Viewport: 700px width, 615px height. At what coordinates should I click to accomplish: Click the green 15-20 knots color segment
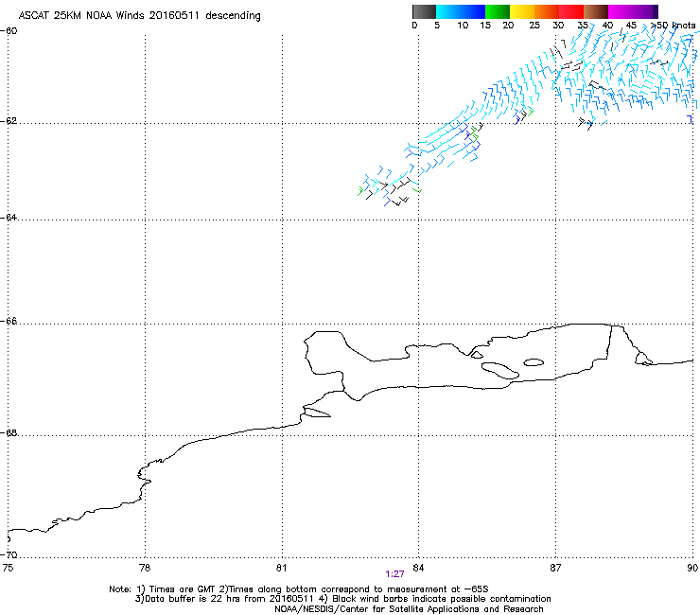click(498, 11)
